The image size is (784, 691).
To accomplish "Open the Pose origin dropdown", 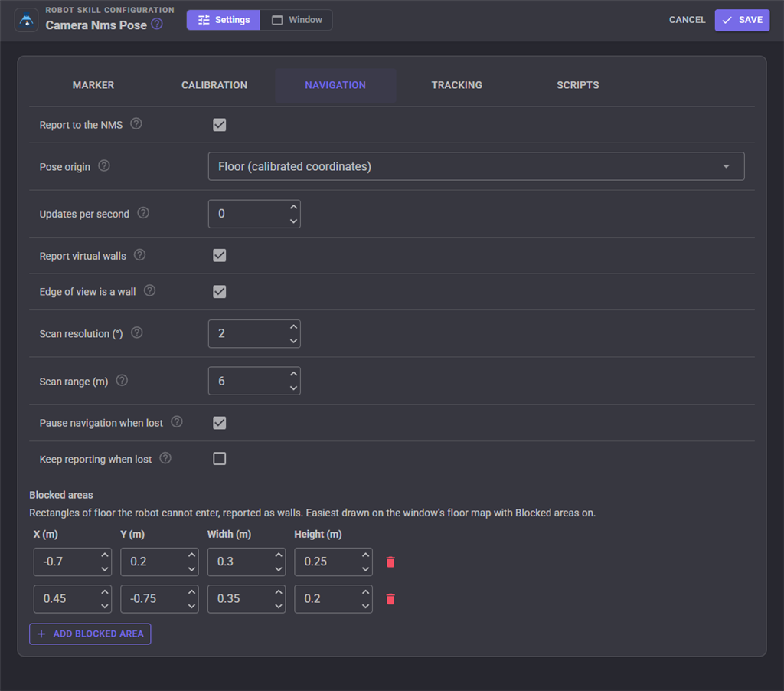I will coord(476,166).
